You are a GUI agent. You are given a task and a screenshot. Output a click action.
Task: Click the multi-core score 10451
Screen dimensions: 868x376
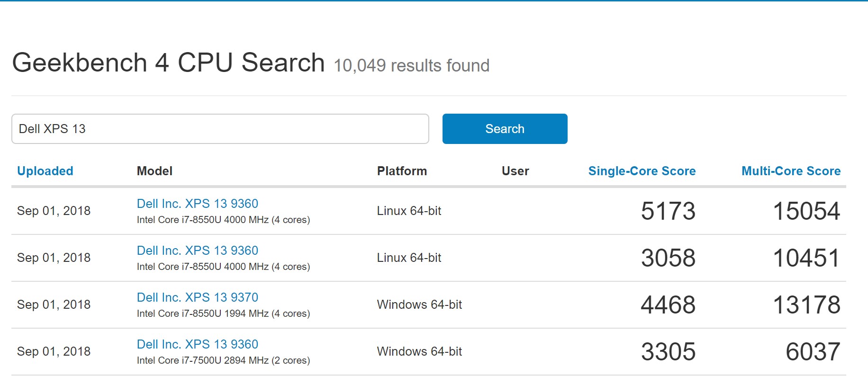[806, 258]
